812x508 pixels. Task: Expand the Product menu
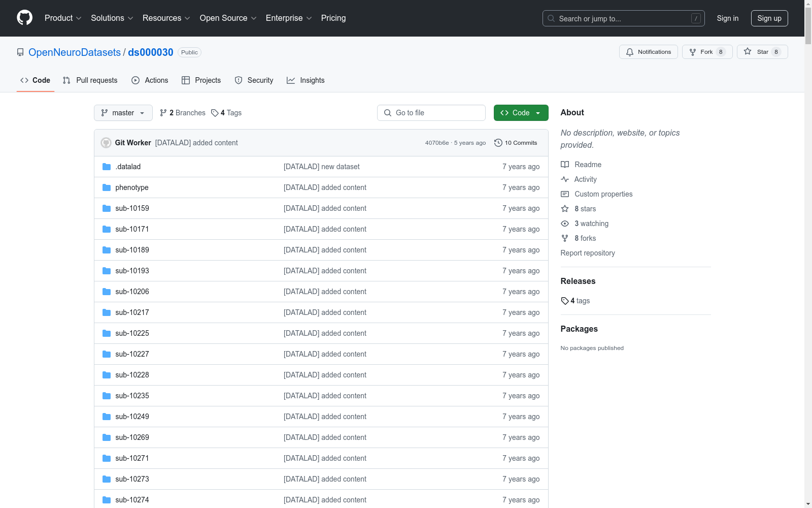tap(63, 18)
